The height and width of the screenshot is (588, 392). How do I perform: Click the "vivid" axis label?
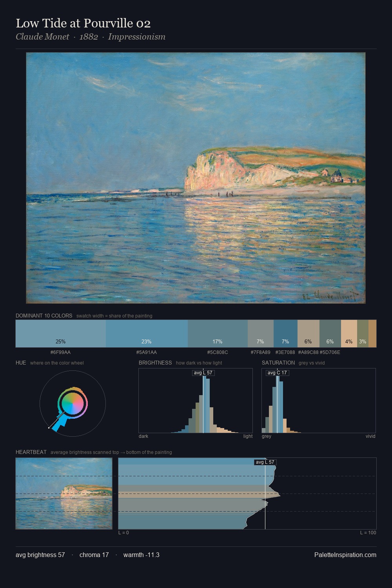[x=370, y=436]
